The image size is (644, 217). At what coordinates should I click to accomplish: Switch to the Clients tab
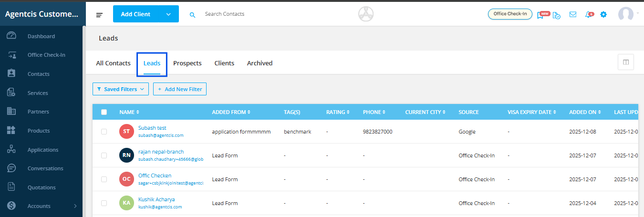point(224,63)
